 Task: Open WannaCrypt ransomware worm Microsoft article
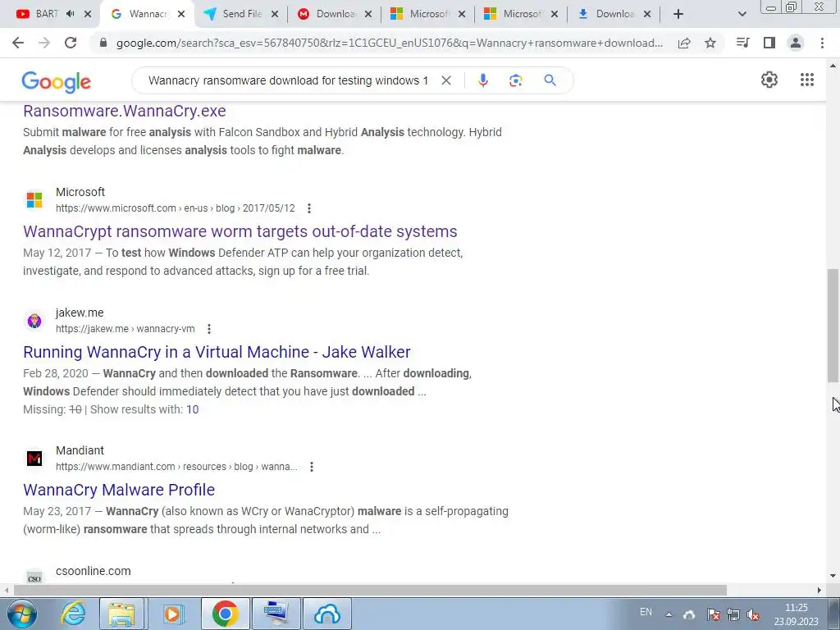[x=240, y=231]
